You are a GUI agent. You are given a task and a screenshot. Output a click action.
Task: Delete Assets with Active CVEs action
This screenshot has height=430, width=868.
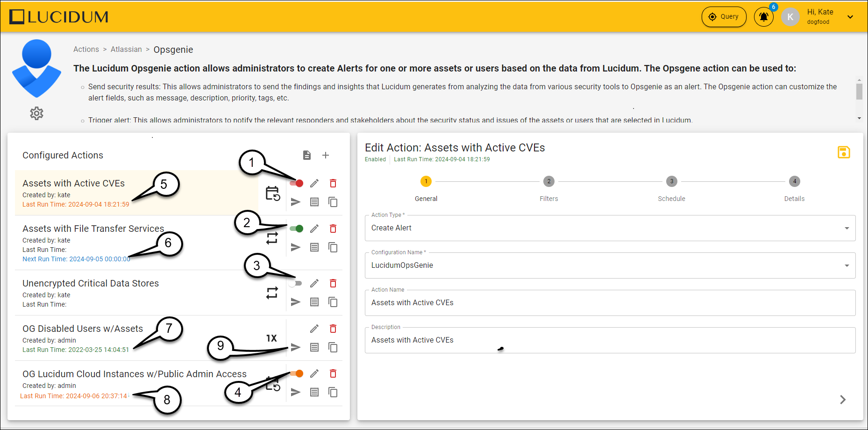333,183
